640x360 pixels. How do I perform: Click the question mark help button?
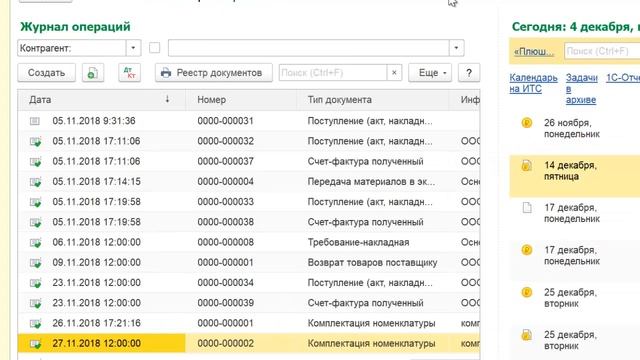tap(469, 73)
